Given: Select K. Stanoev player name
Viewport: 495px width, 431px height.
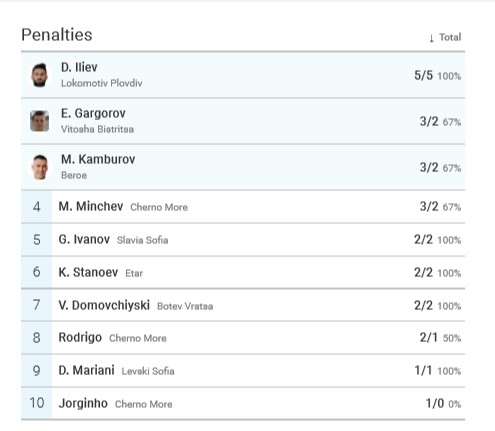Looking at the screenshot, I should coord(88,272).
